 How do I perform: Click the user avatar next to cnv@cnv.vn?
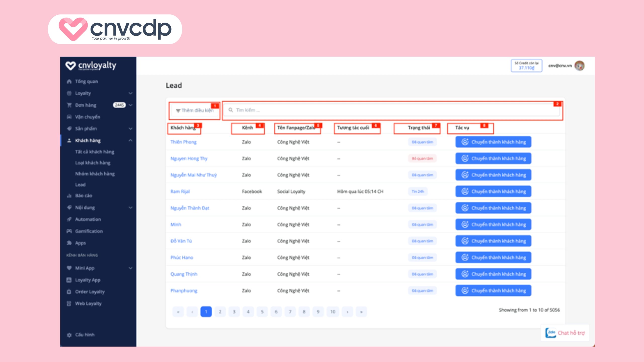[x=580, y=66]
